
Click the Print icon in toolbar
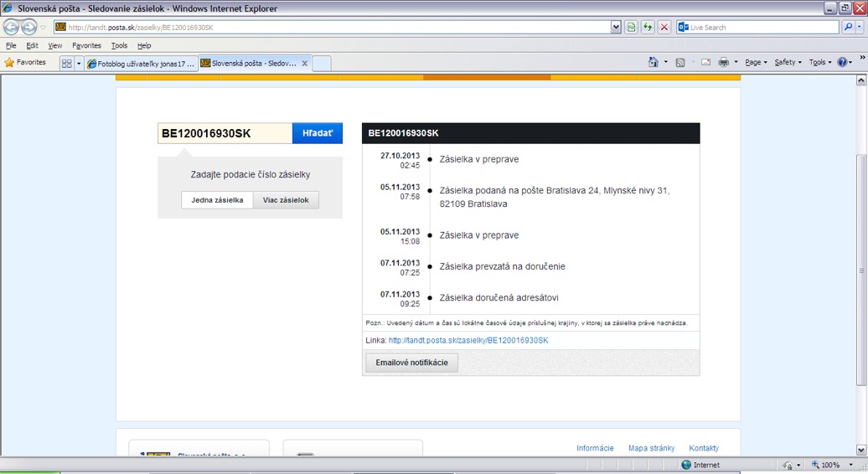[723, 63]
